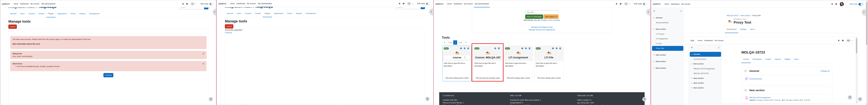Open course index options menu in fourth window
The image size is (868, 105).
681,11
